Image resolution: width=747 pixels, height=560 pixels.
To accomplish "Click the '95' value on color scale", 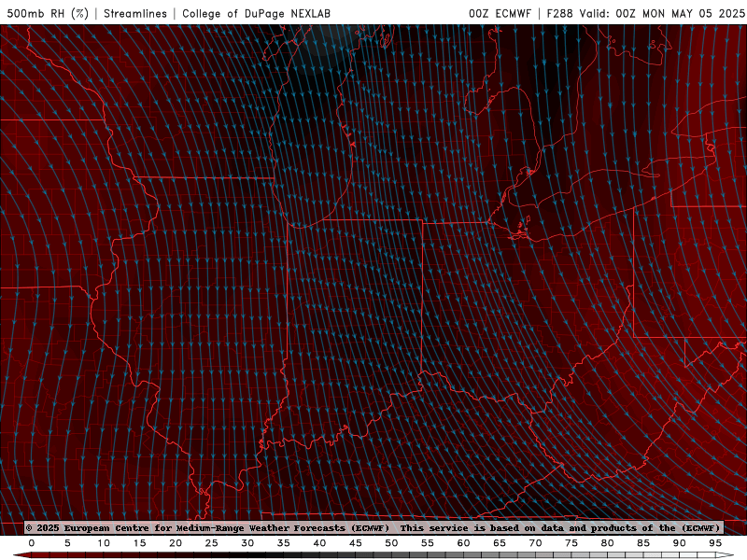I will (x=715, y=543).
